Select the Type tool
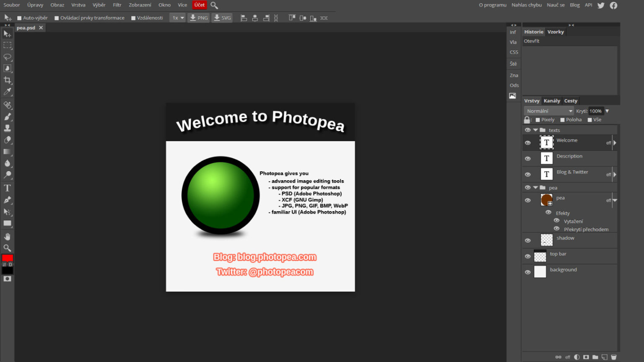Screen dimensions: 644x362 [x=7, y=188]
